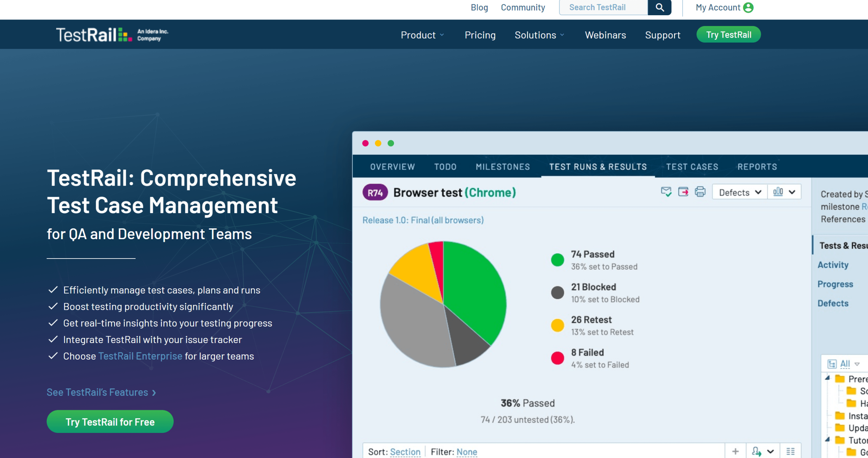Viewport: 868px width, 458px height.
Task: Switch to the TODO tab
Action: (445, 167)
